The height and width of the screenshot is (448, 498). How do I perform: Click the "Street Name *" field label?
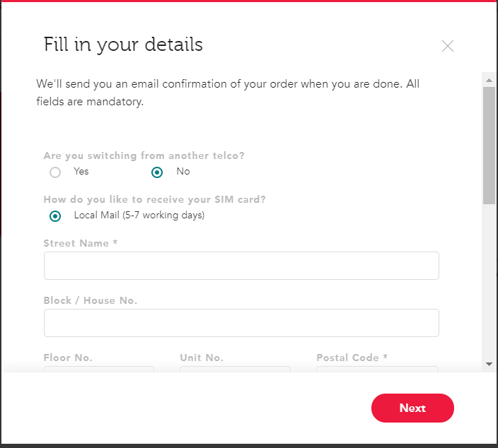point(81,243)
